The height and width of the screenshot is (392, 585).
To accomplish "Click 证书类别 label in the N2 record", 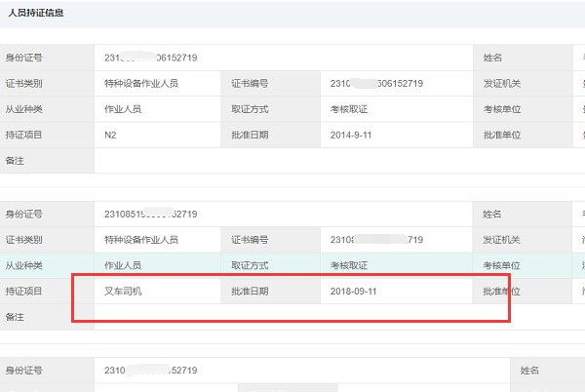I will point(23,84).
